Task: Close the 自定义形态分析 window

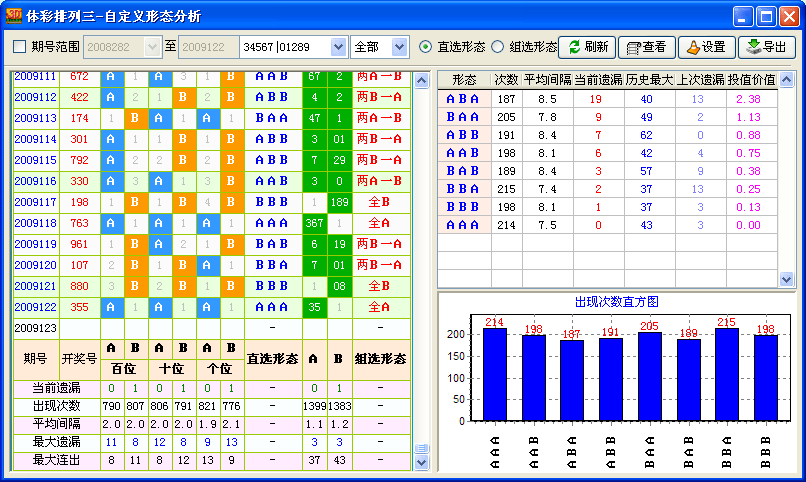Action: 789,16
